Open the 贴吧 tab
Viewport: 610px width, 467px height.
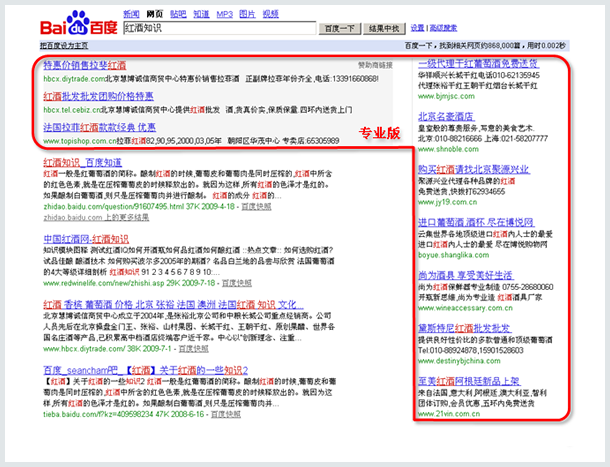(x=178, y=14)
